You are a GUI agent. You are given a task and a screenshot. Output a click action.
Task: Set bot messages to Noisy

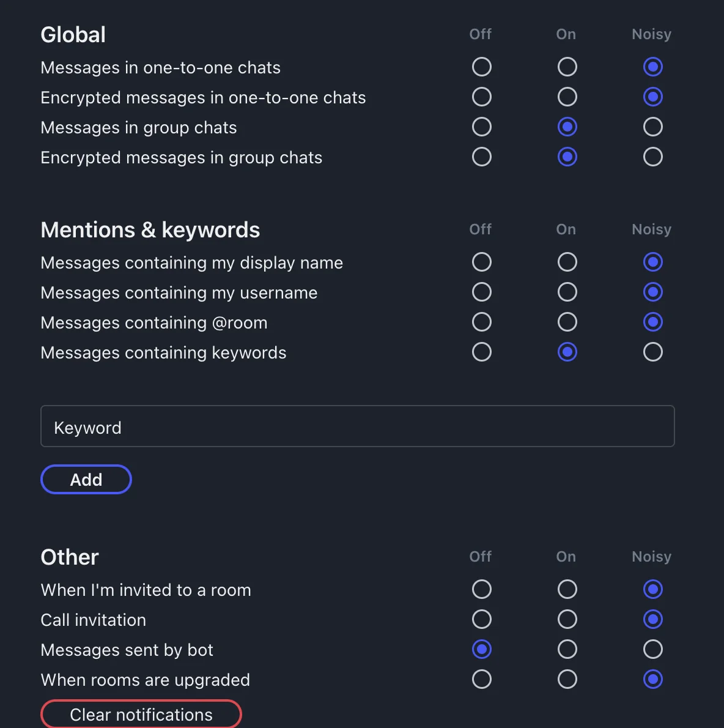pos(653,649)
